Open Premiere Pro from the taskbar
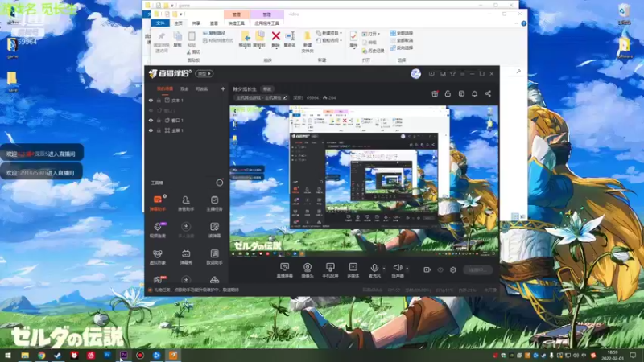The height and width of the screenshot is (362, 644). tap(123, 355)
